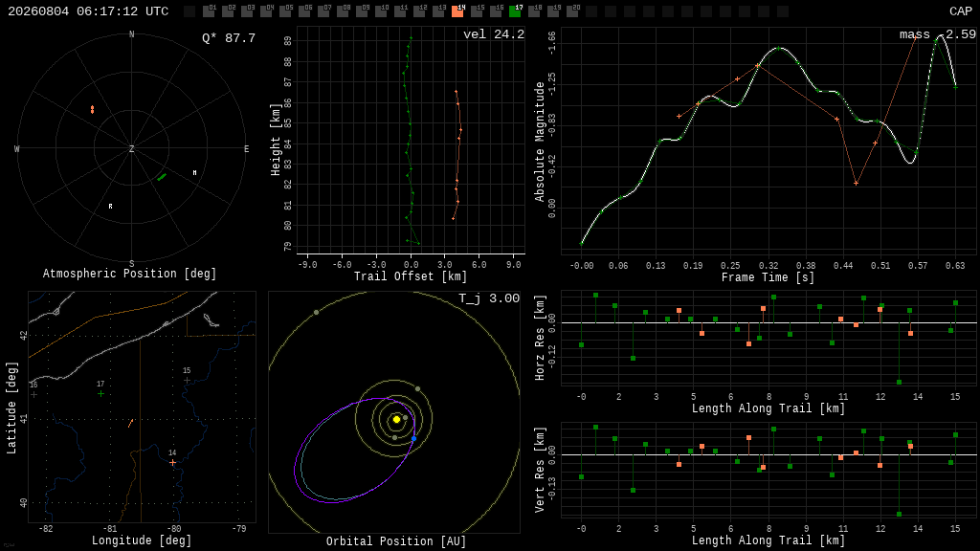This screenshot has width=980, height=551.
Task: Click the Q* 87.7 quality readout
Action: 229,38
